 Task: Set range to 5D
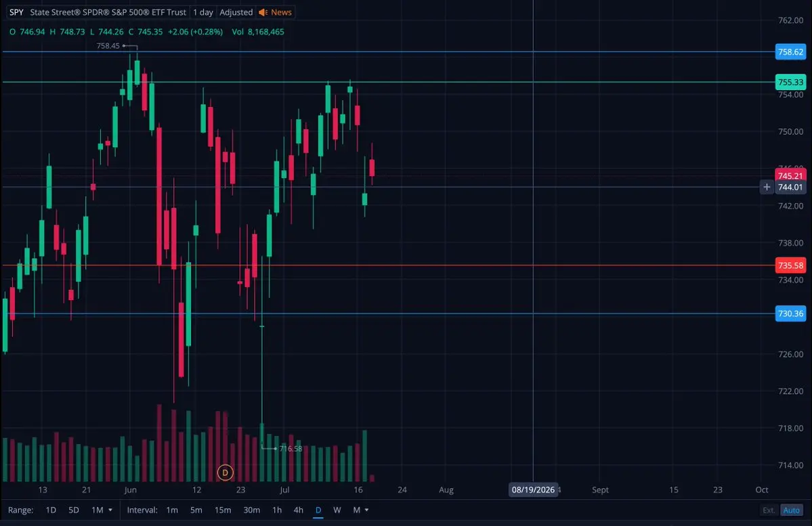click(74, 510)
